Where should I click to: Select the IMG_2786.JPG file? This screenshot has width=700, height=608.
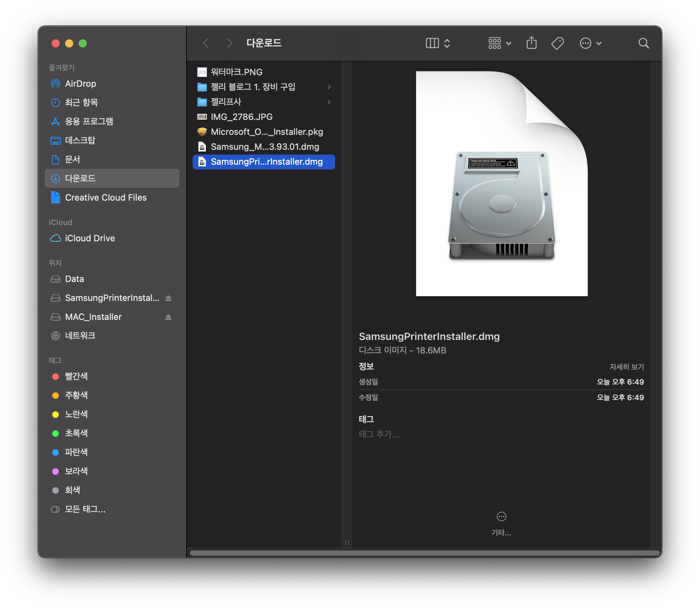[x=264, y=116]
